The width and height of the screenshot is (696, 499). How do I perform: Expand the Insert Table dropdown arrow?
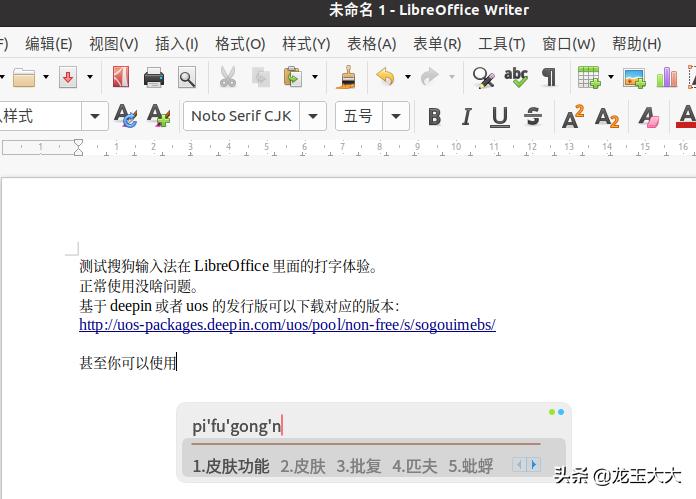coord(611,77)
